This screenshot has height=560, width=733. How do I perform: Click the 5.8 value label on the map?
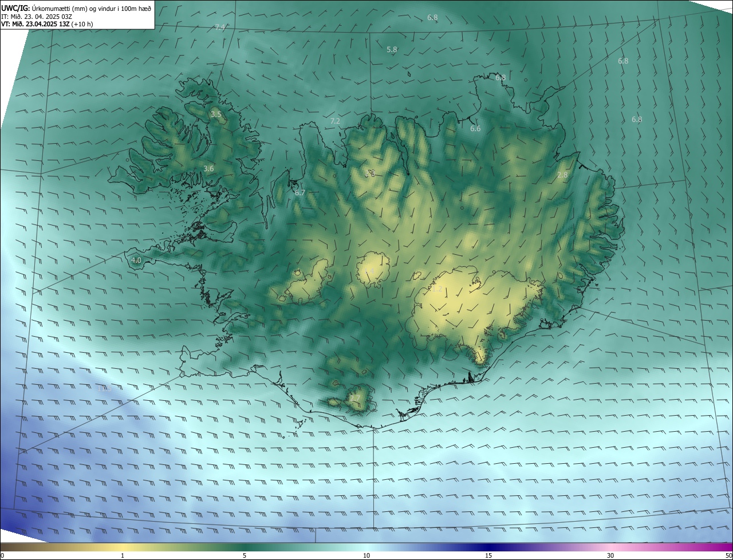click(392, 50)
